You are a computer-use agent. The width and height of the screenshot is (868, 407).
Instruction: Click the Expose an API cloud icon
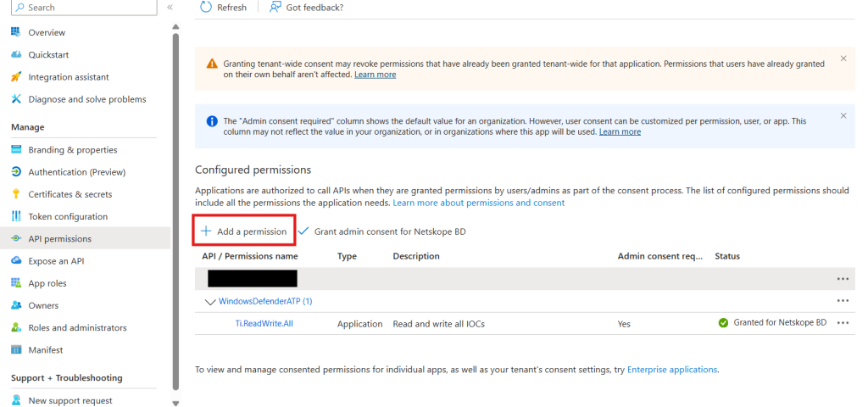(16, 261)
